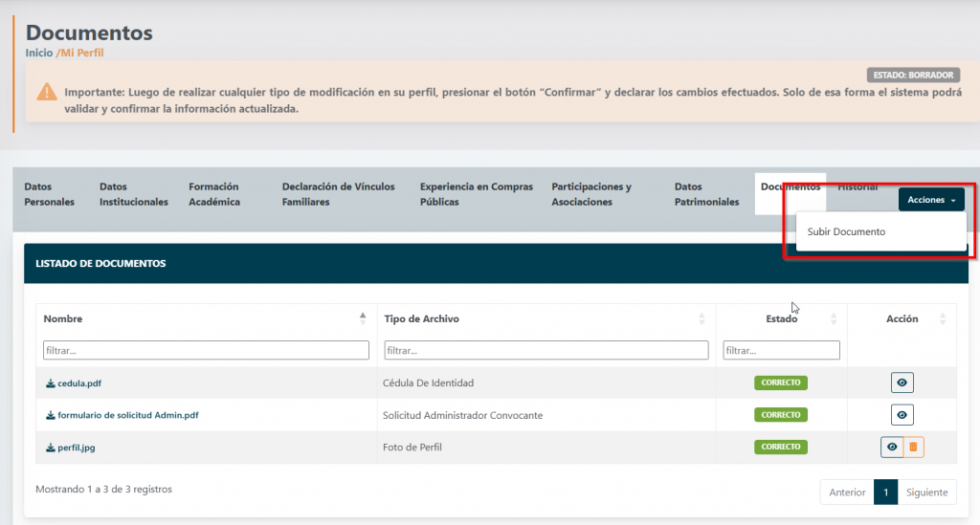Click the Anterior pagination button
Screen dimensions: 980x525
(x=847, y=492)
